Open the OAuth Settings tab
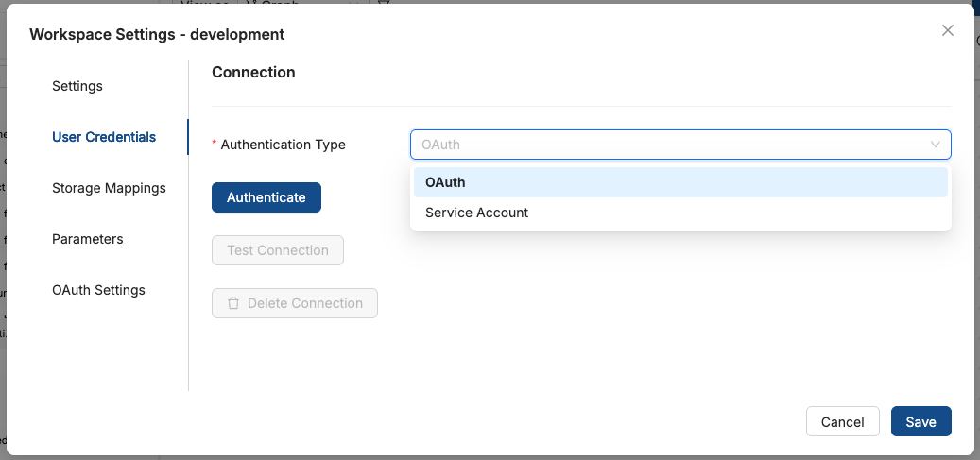Viewport: 980px width, 460px height. point(98,290)
